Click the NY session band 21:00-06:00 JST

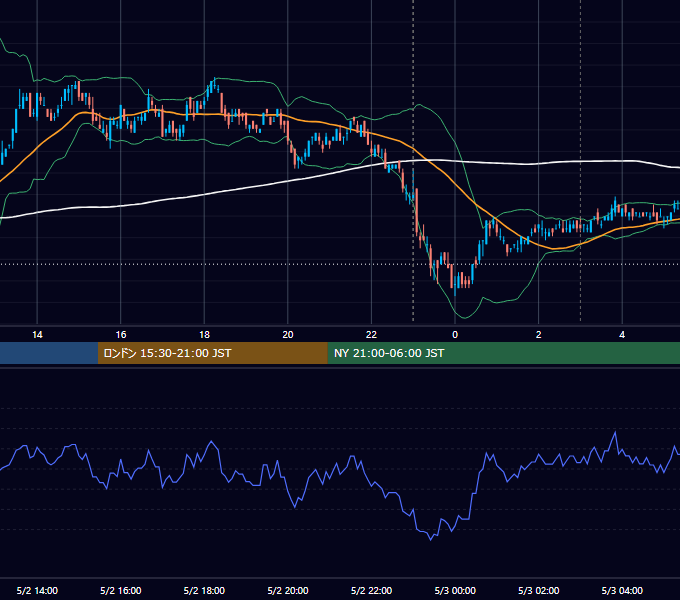click(x=503, y=353)
